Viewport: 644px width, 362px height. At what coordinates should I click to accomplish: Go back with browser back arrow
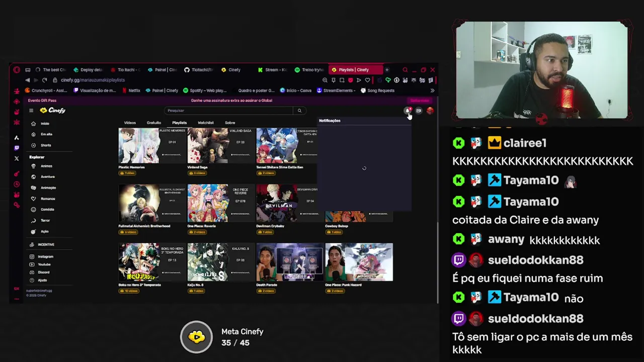[27, 80]
